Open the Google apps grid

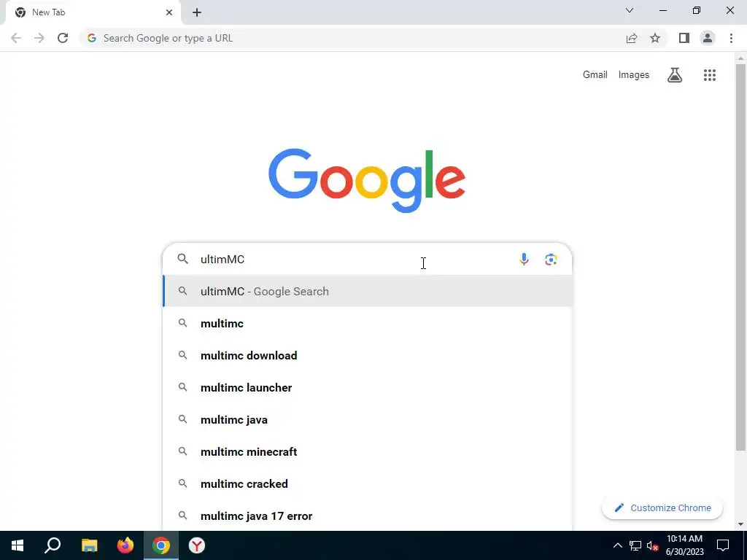click(709, 75)
